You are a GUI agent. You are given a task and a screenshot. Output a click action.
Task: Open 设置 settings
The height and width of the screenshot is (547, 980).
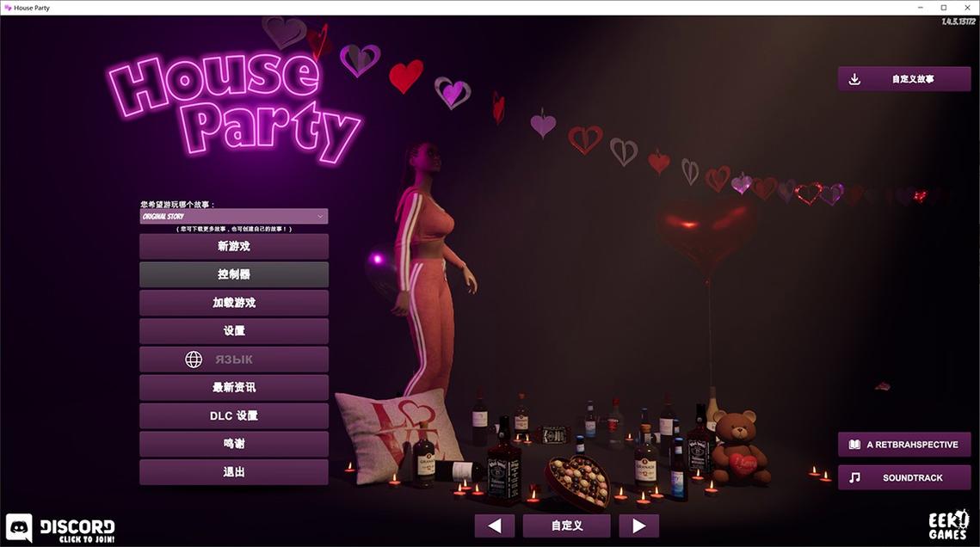(234, 331)
